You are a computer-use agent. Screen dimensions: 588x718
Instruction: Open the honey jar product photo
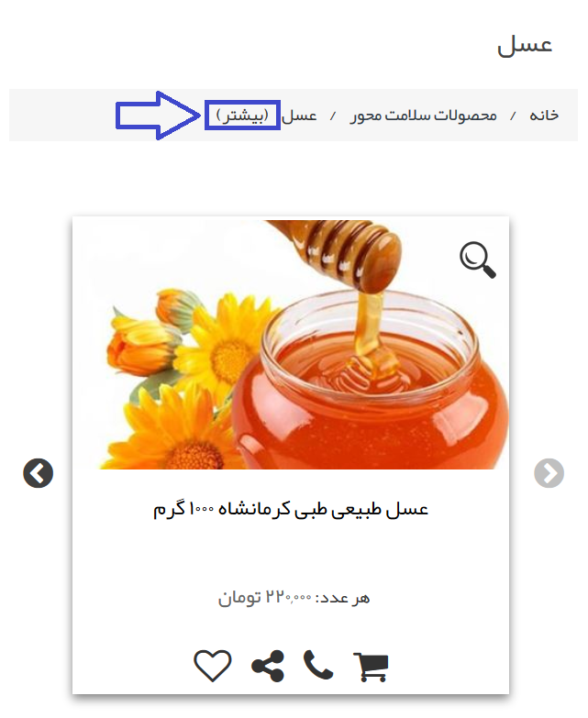[291, 345]
